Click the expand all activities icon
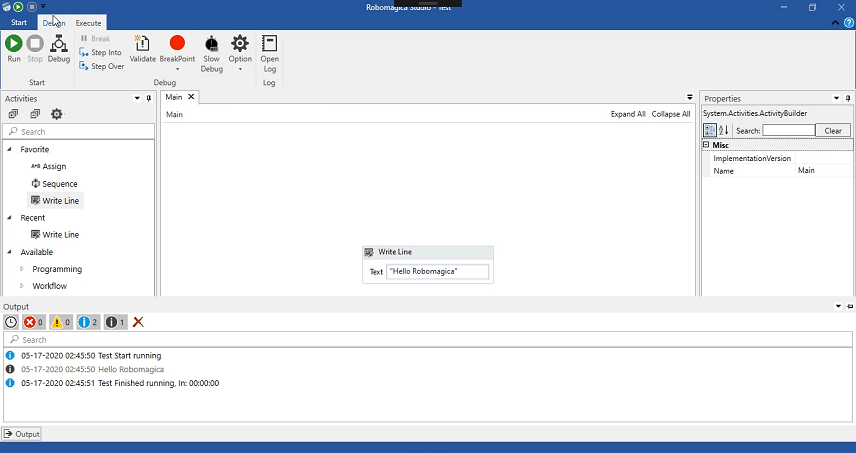856x453 pixels. click(13, 114)
